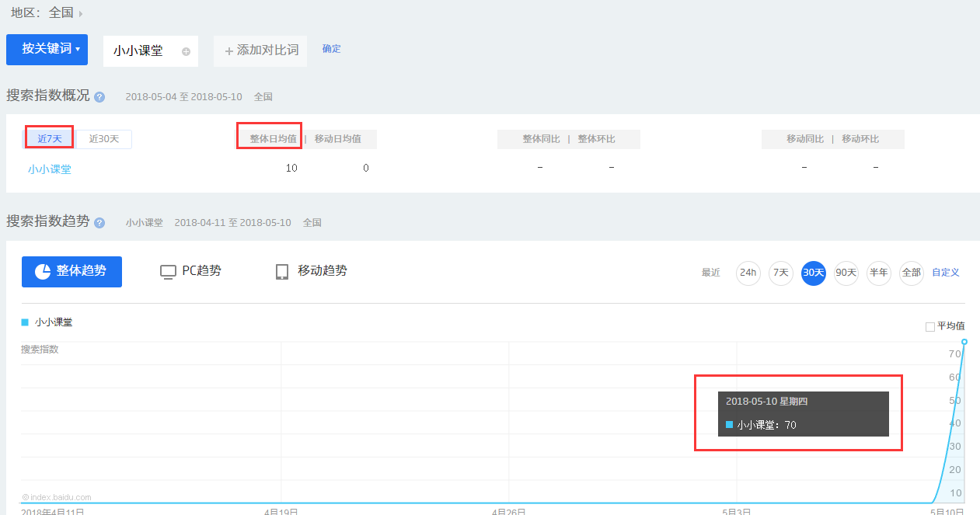Click 添加对比词 to add comparison word
980x515 pixels.
260,50
